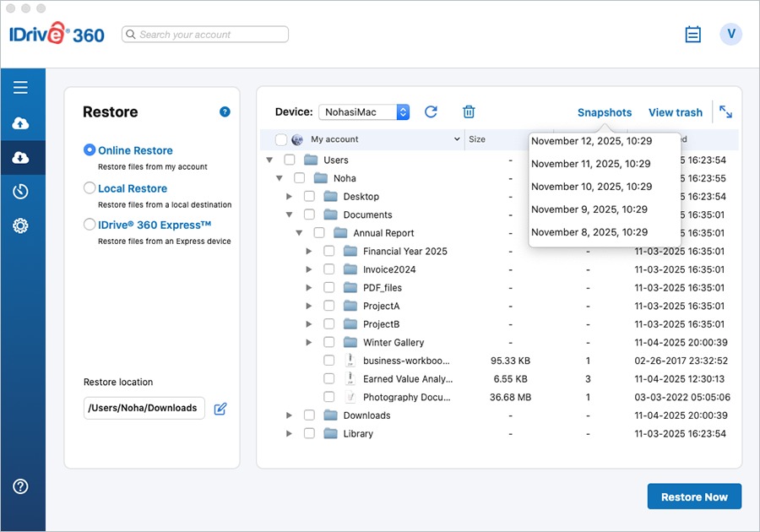Collapse the Annual Report folder

pos(300,233)
